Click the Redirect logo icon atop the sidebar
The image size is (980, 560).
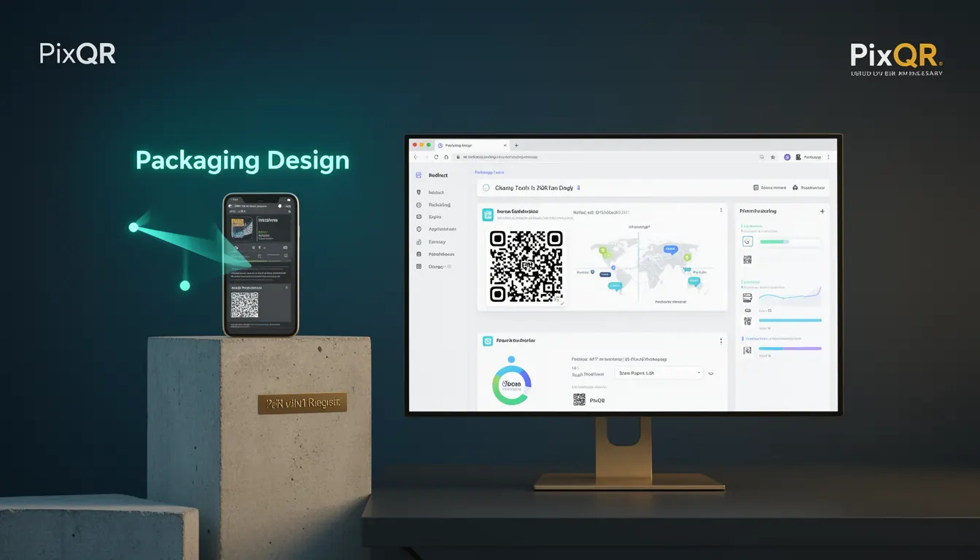click(419, 175)
